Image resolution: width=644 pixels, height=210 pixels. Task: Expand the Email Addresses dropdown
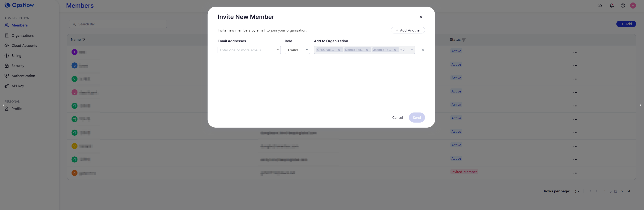278,50
